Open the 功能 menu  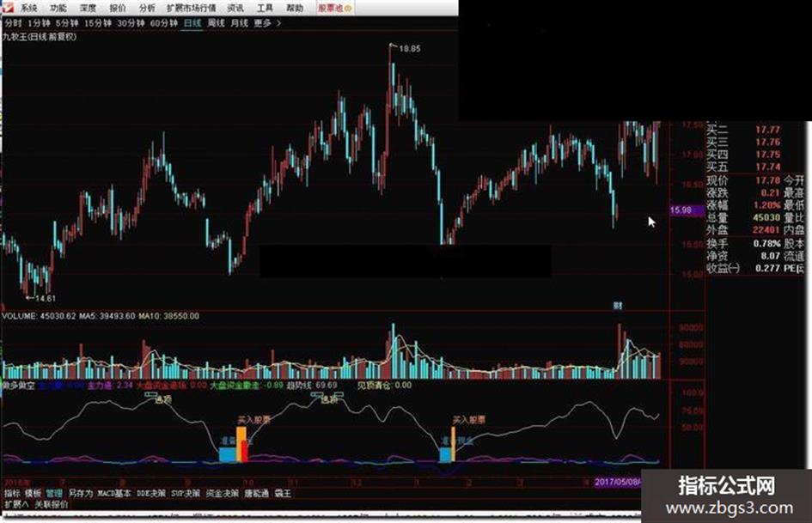tap(58, 8)
